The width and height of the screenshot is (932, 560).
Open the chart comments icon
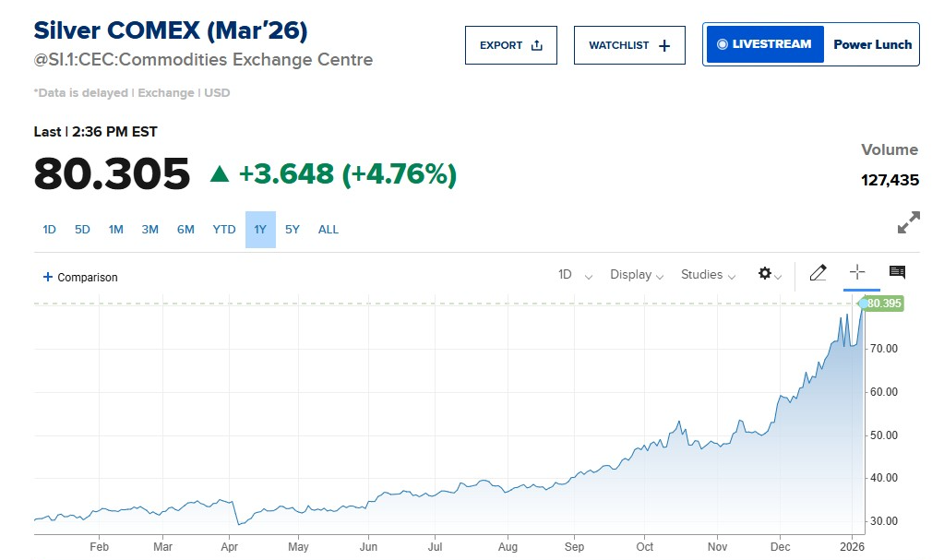click(x=897, y=272)
